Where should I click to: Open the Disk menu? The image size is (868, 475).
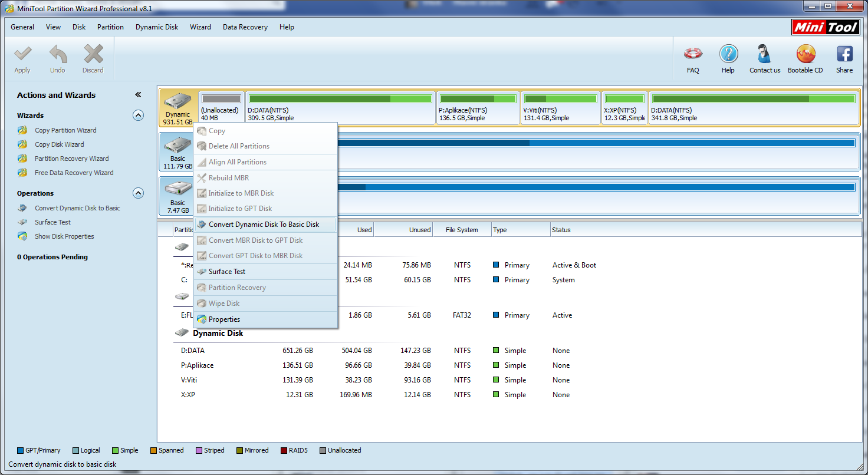point(79,27)
